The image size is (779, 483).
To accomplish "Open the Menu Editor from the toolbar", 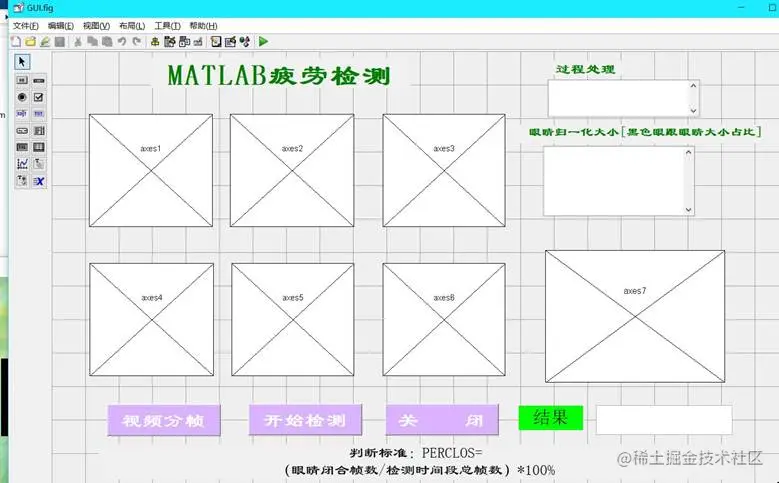I will pos(170,42).
